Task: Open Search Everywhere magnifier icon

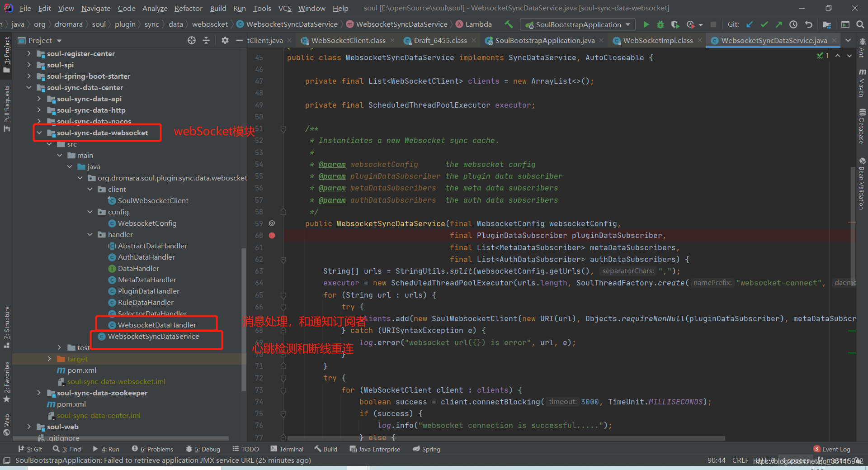Action: tap(860, 24)
